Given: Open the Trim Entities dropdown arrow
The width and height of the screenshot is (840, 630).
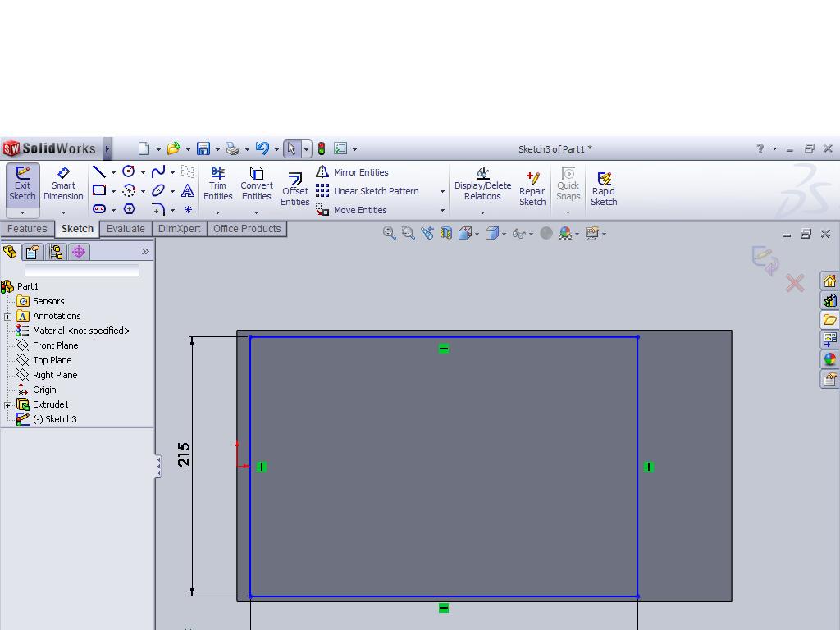Looking at the screenshot, I should [x=217, y=212].
